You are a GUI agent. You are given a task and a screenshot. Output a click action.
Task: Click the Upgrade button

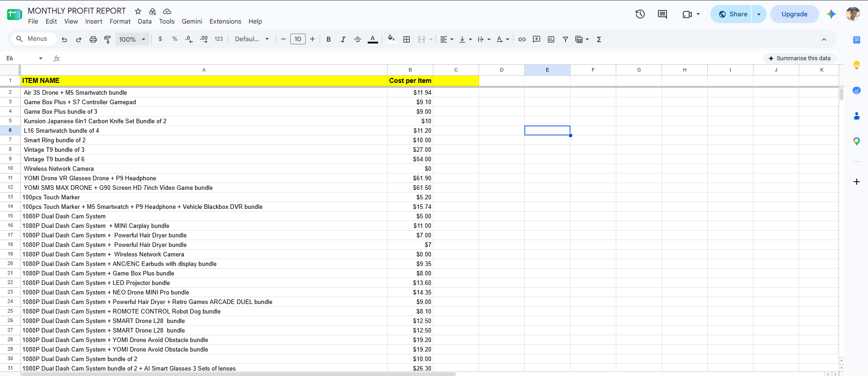[x=794, y=14]
